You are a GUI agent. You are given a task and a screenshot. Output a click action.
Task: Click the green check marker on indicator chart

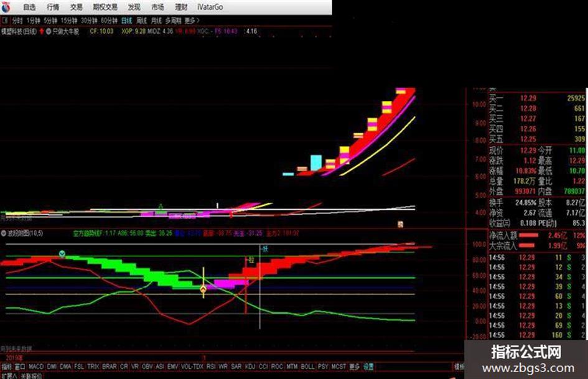tap(62, 254)
